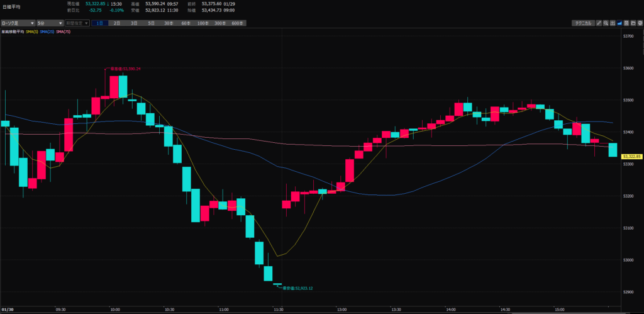Expand the ローソク足 chart type dropdown
Viewport: 644px width, 314px height.
tap(17, 23)
